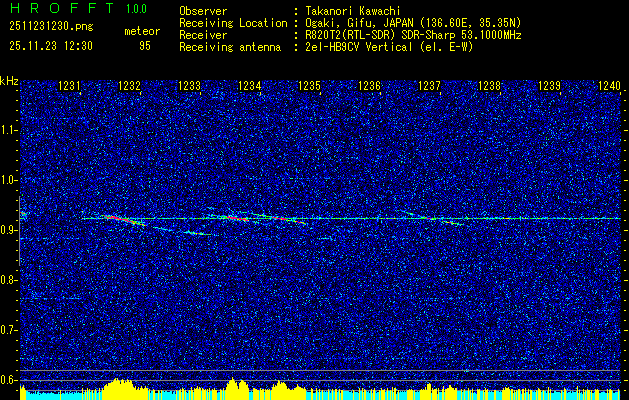Click the filename 2511231230.png
Screen dimensions: 629x400
click(51, 27)
